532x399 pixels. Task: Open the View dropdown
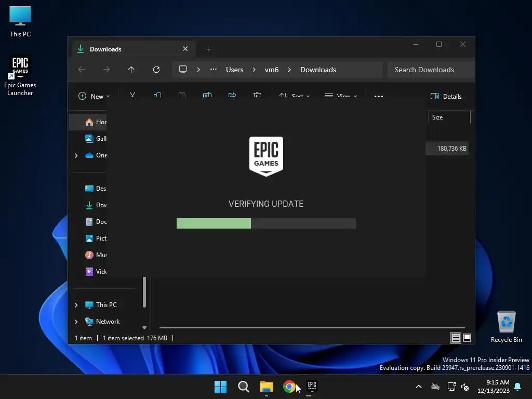[x=341, y=96]
